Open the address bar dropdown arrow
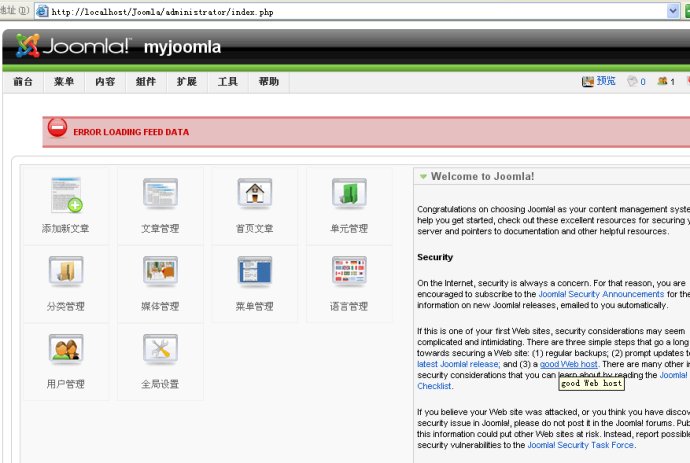The image size is (690, 463). (673, 11)
